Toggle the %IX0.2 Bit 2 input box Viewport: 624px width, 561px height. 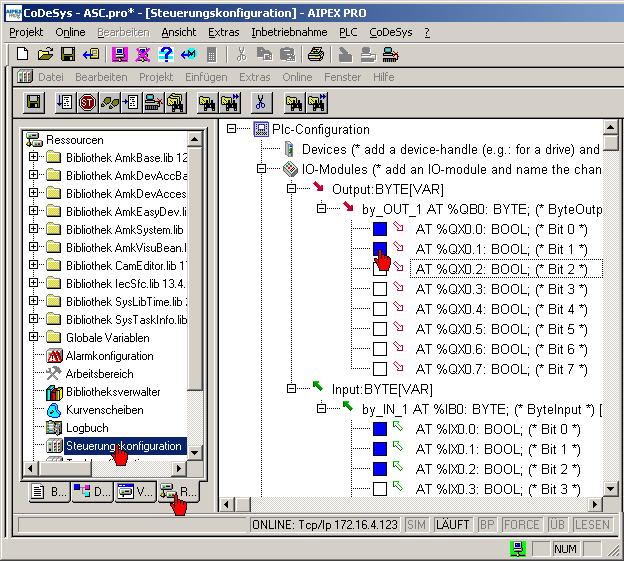[x=380, y=469]
